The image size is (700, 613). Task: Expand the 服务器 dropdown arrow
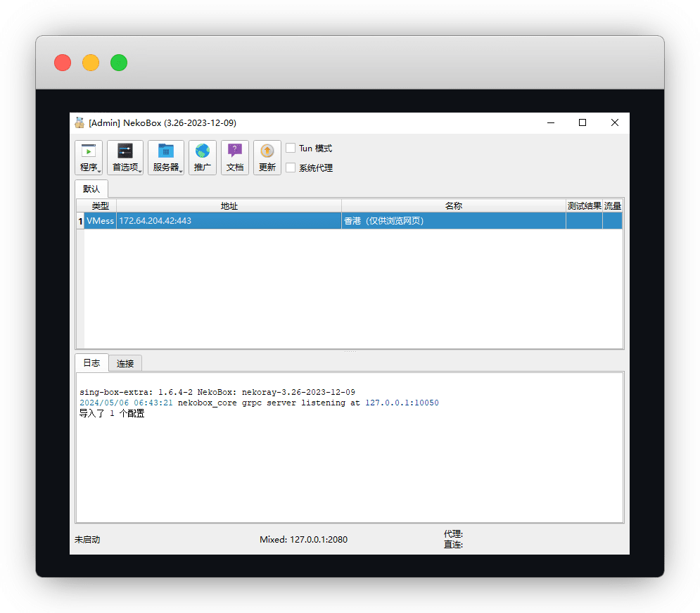(x=181, y=171)
